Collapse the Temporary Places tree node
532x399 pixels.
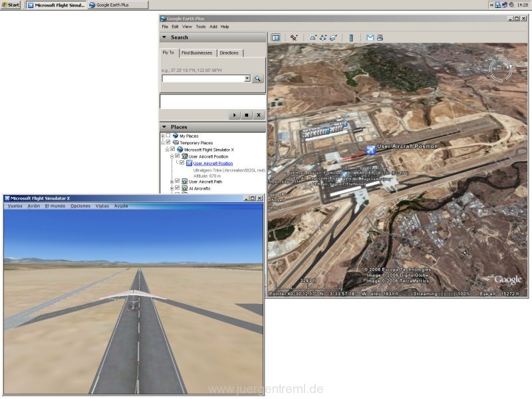[162, 142]
